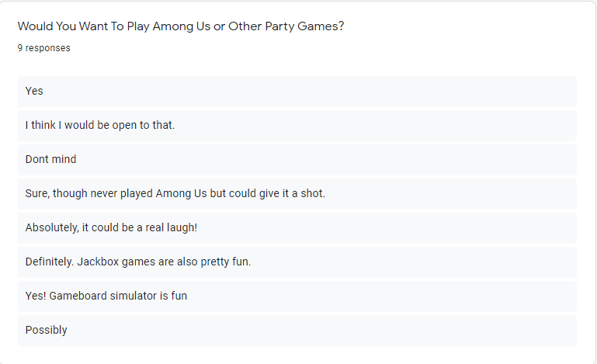Select the 'Sure, though never played Among Us' response

297,194
